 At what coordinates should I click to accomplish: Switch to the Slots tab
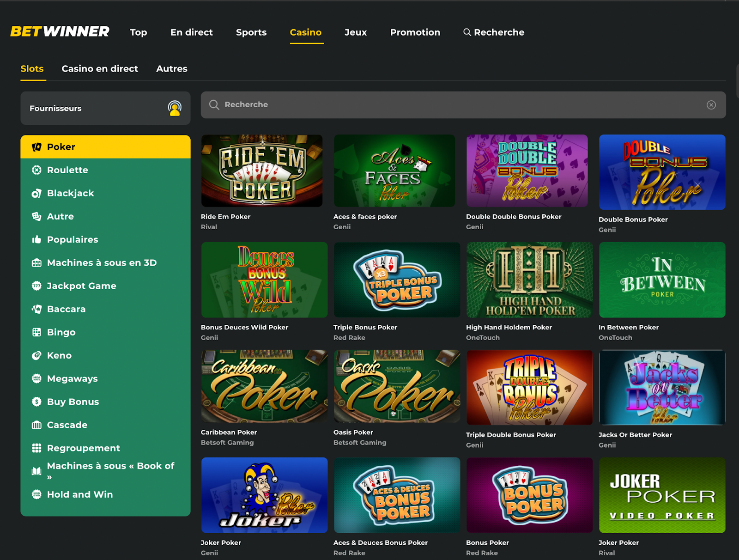32,69
